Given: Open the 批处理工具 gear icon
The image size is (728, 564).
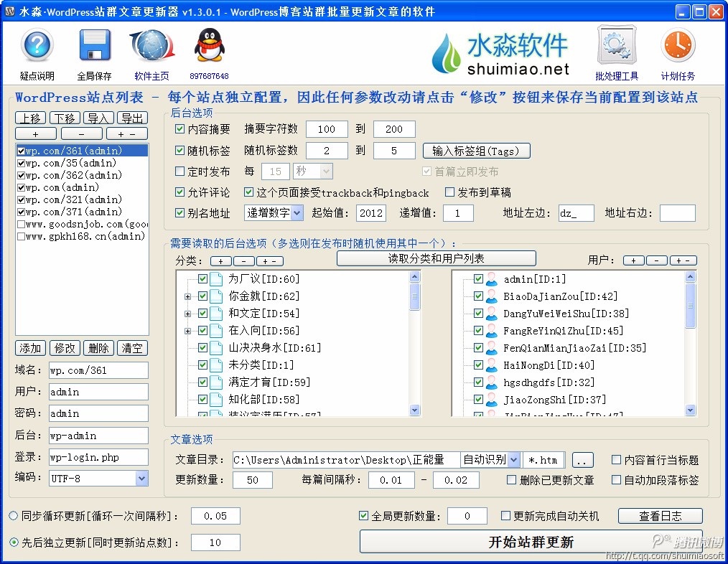Looking at the screenshot, I should [616, 47].
